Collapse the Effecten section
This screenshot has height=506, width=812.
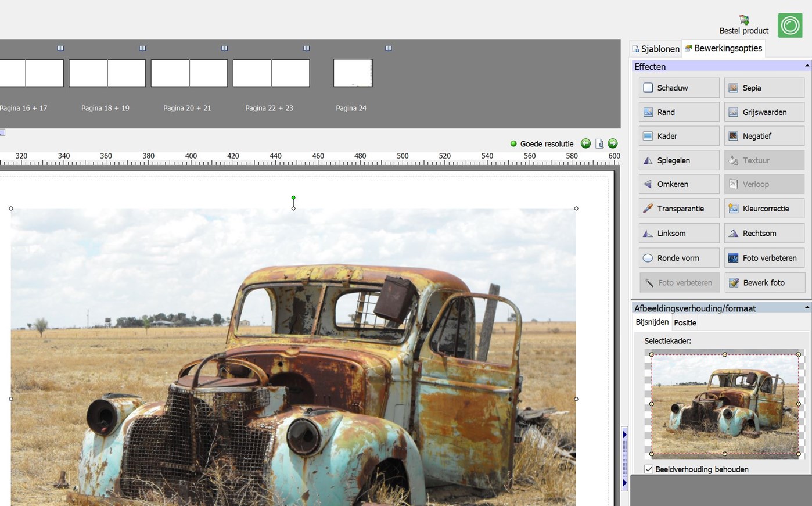point(807,66)
